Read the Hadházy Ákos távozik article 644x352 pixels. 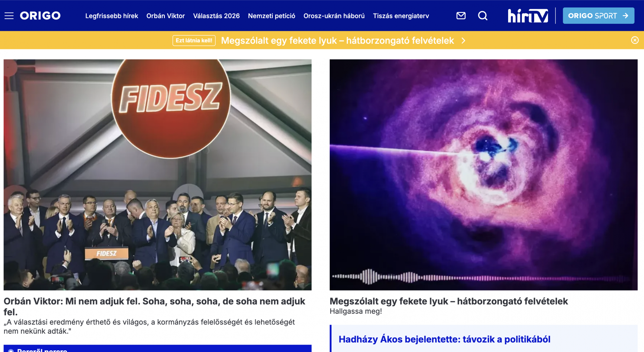pos(444,339)
